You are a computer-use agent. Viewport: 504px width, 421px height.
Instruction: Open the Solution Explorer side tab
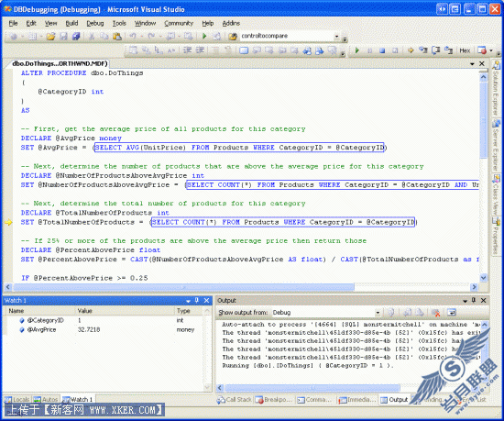[497, 88]
